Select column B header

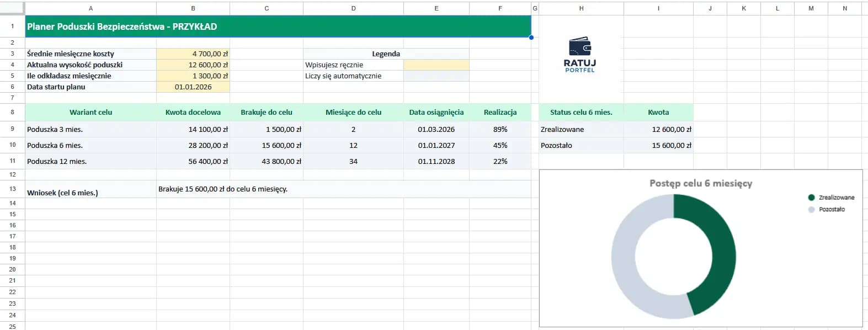point(193,8)
